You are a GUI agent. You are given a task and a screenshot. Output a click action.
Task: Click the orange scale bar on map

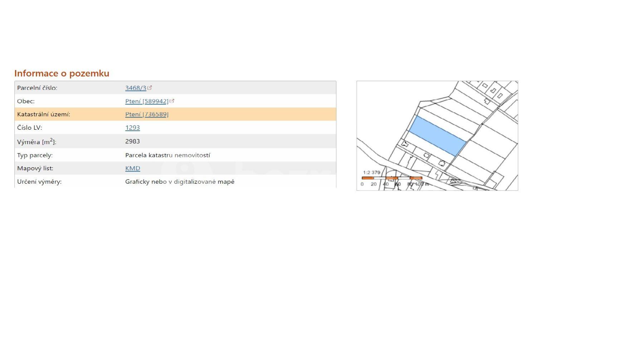392,178
